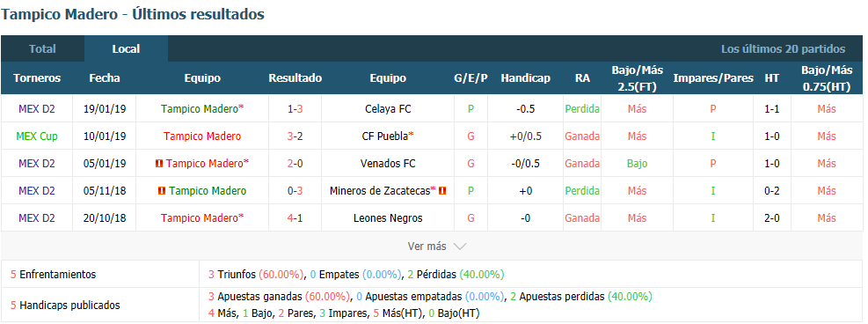
Task: Open Celaya FC team link
Action: tap(388, 109)
